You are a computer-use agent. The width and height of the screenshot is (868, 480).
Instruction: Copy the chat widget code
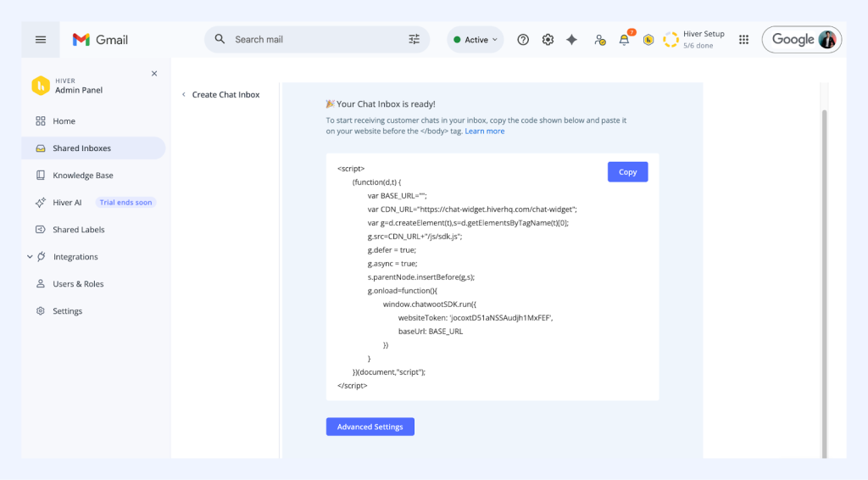point(627,172)
